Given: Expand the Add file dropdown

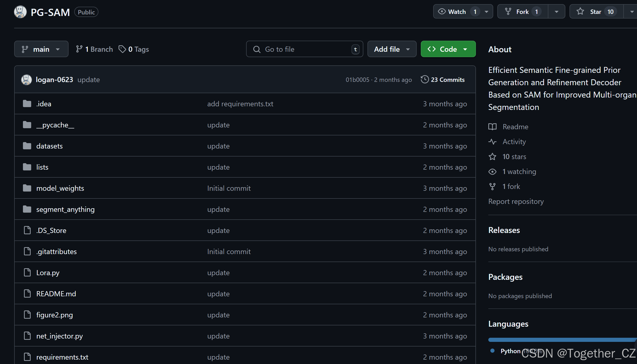Looking at the screenshot, I should click(392, 49).
